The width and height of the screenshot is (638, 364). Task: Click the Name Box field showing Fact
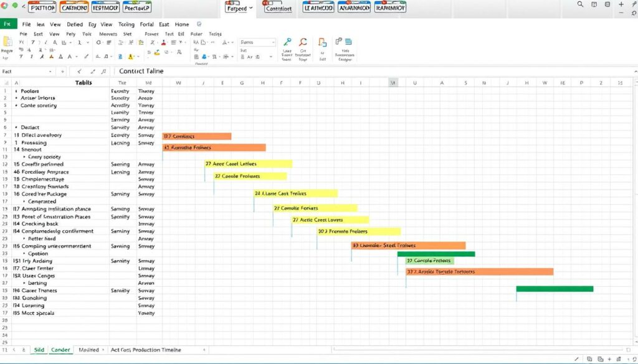[x=24, y=72]
